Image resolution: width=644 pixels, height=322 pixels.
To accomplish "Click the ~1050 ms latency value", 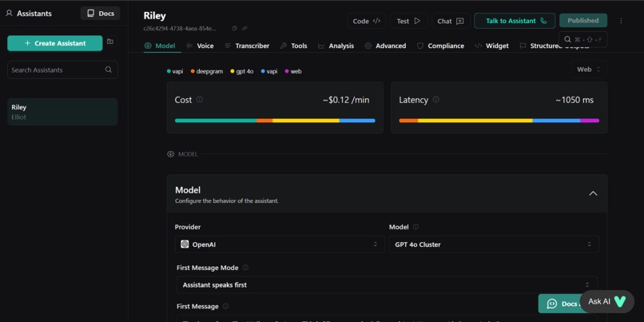I will point(574,100).
